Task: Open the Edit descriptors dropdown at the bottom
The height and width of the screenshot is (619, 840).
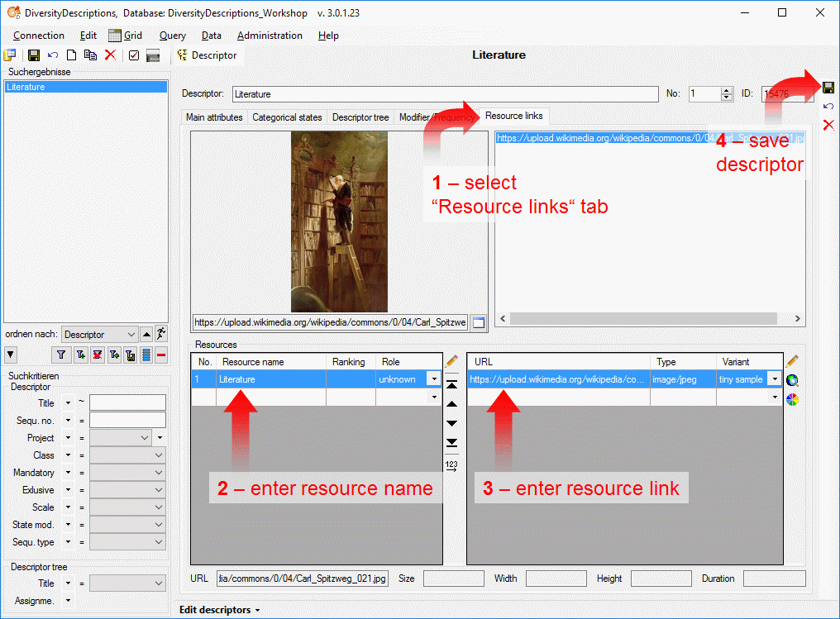Action: click(x=220, y=610)
